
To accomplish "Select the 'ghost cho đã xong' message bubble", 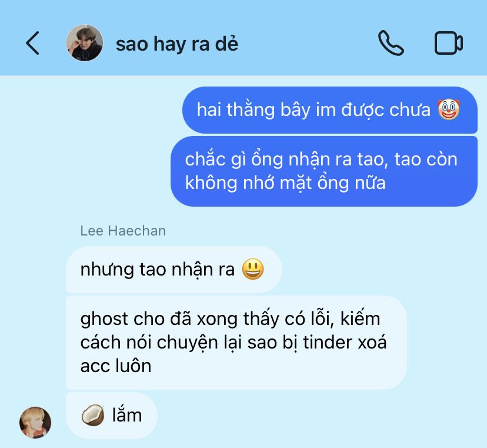I will [x=236, y=342].
